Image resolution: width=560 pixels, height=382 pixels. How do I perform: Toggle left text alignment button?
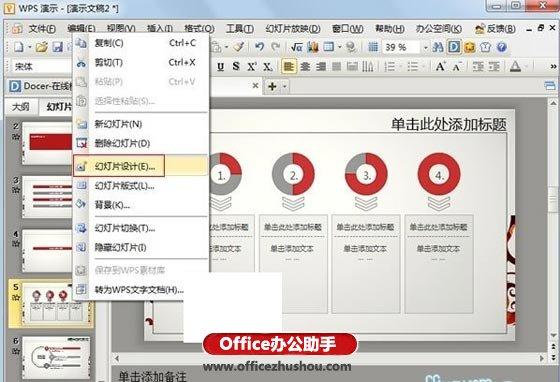coord(289,67)
